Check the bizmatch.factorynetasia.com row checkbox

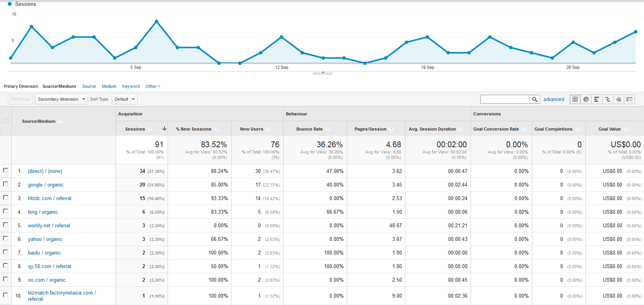click(5, 295)
